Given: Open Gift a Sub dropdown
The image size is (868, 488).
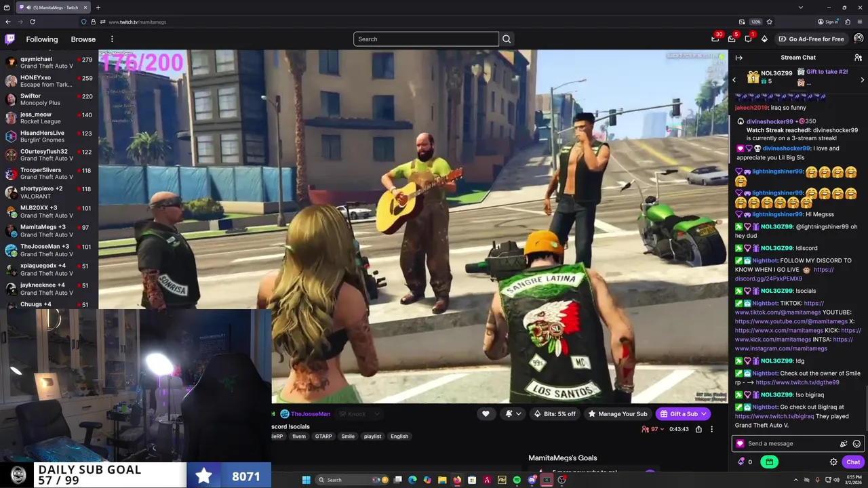Looking at the screenshot, I should point(683,413).
